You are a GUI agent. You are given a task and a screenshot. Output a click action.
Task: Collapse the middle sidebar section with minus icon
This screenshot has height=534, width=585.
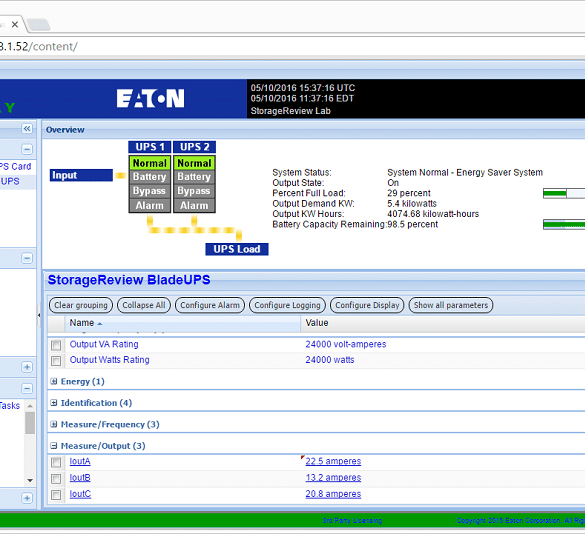(x=27, y=258)
